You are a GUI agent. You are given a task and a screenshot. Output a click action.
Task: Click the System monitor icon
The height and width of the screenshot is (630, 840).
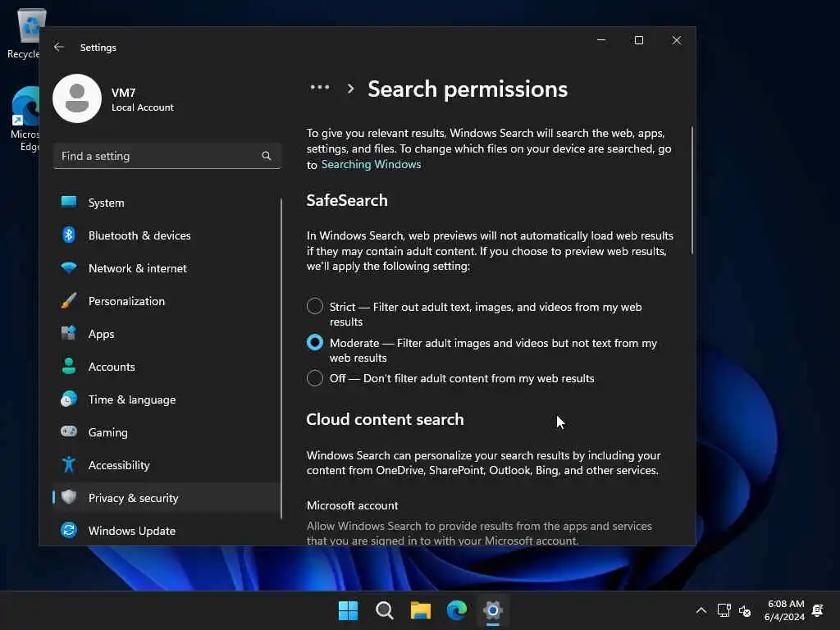point(69,202)
